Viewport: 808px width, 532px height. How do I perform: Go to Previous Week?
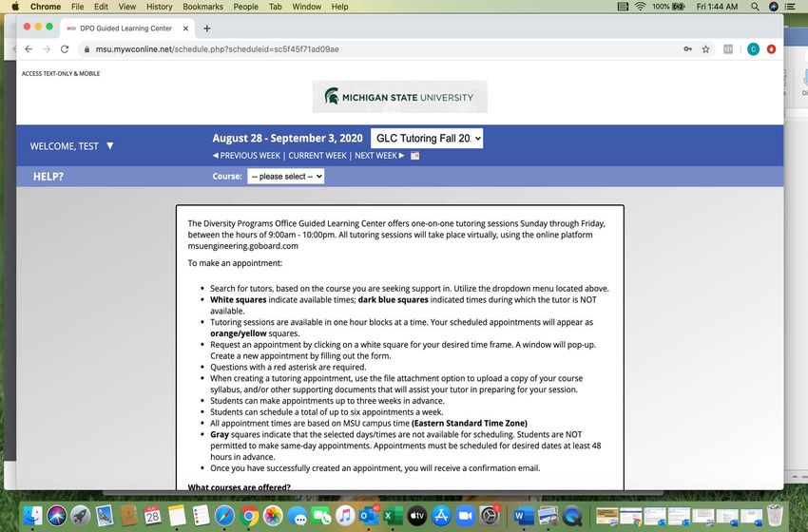(x=246, y=156)
